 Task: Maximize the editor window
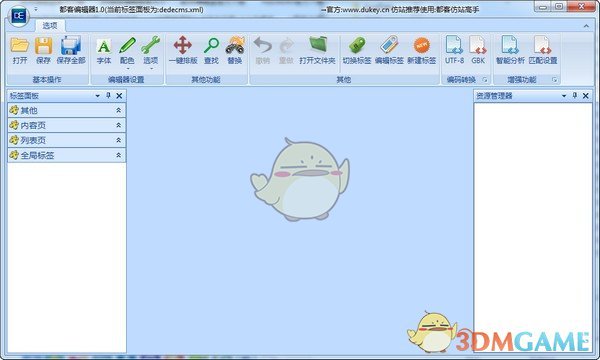(559, 7)
